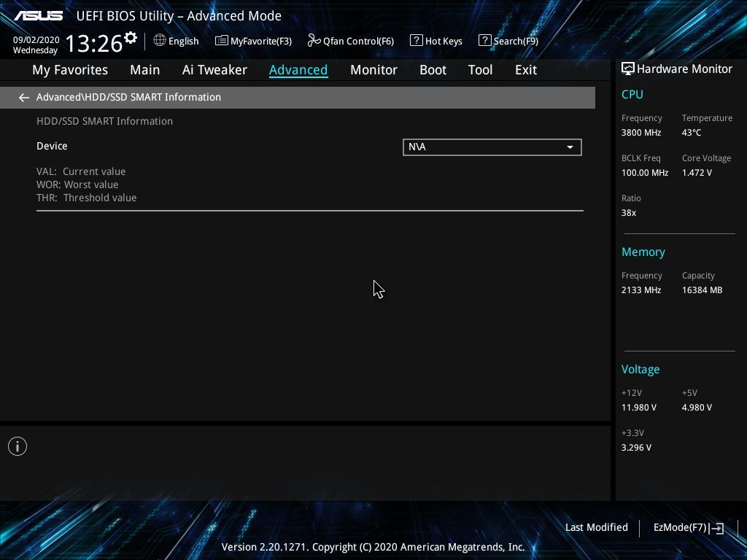Open Hot Keys help
This screenshot has width=747, height=560.
[x=436, y=41]
